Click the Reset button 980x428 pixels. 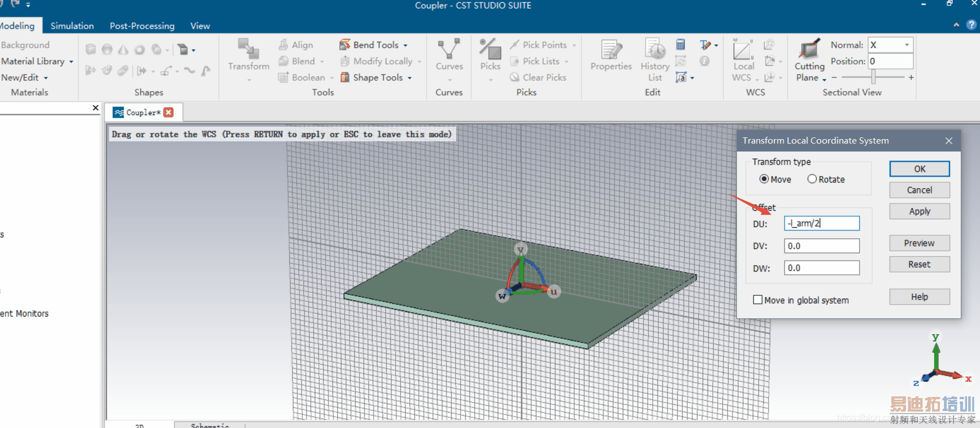[x=920, y=264]
